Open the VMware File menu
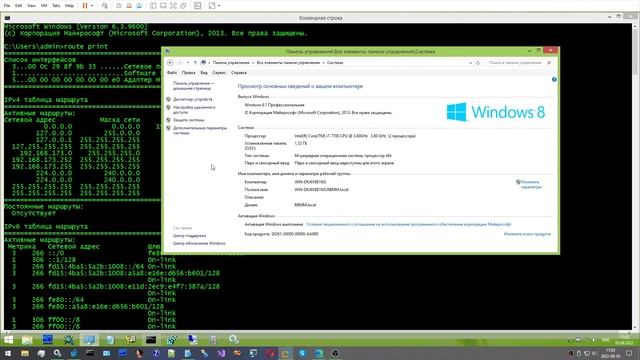Viewport: 640px width, 360px height. coord(7,6)
